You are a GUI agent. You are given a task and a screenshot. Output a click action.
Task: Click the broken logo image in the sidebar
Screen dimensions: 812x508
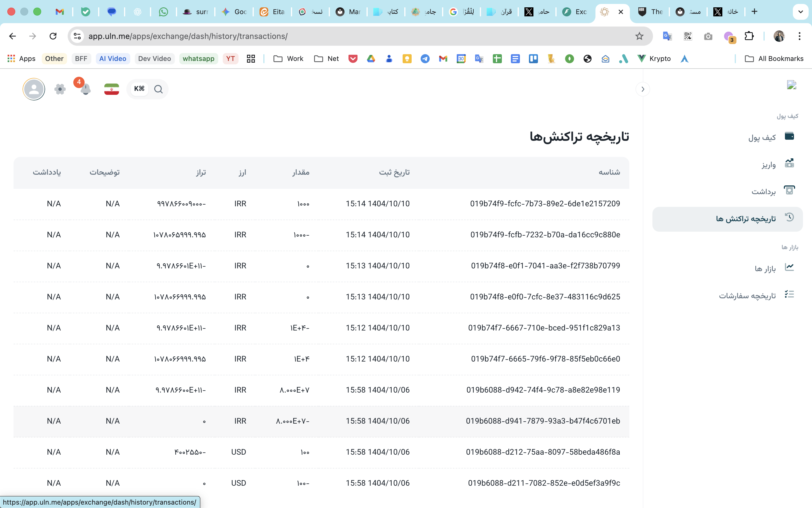pos(792,85)
